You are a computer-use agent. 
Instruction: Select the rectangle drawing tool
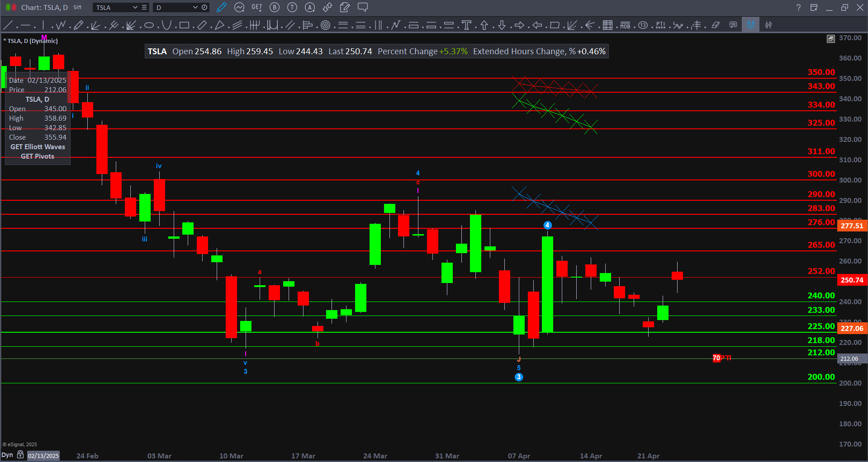tap(184, 25)
